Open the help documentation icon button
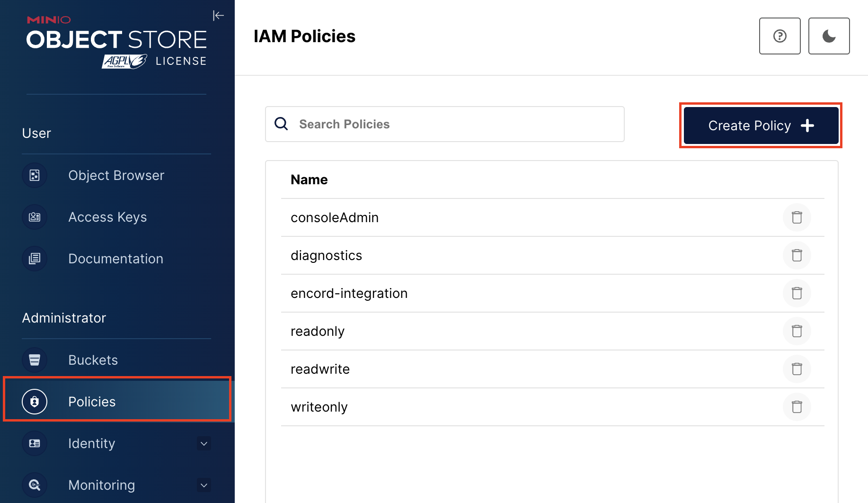The width and height of the screenshot is (868, 503). point(779,36)
